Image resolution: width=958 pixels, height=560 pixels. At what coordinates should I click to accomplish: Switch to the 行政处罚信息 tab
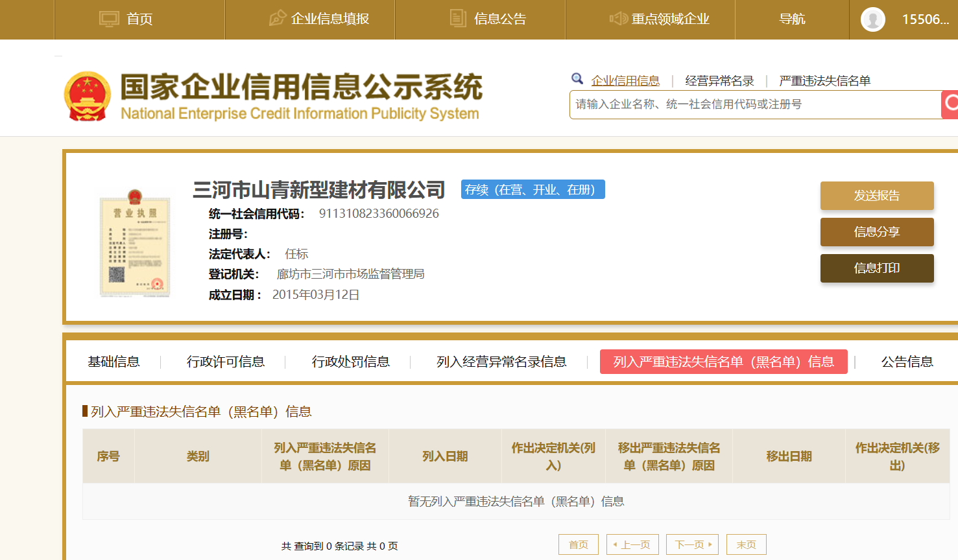pyautogui.click(x=350, y=362)
